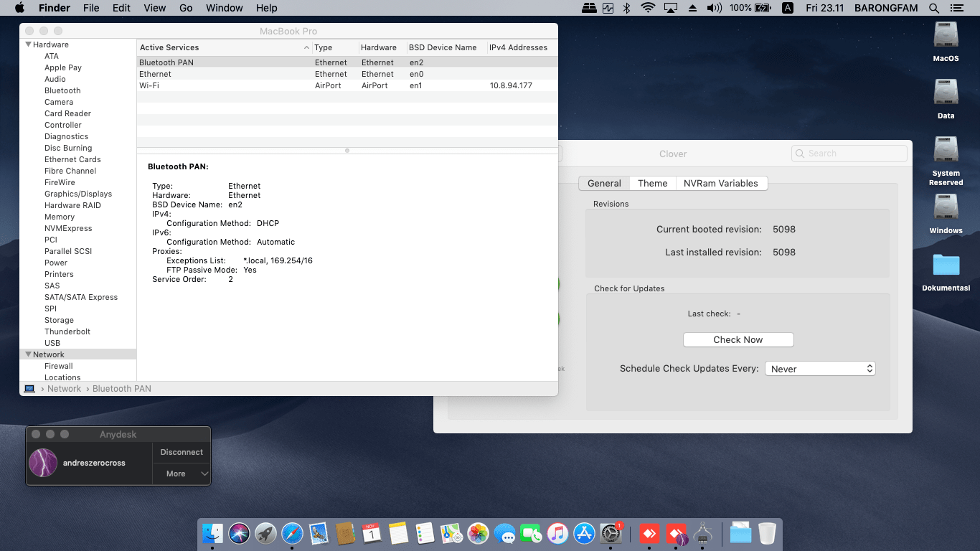Open iTunes music note icon in dock
Viewport: 980px width, 551px height.
coord(557,533)
